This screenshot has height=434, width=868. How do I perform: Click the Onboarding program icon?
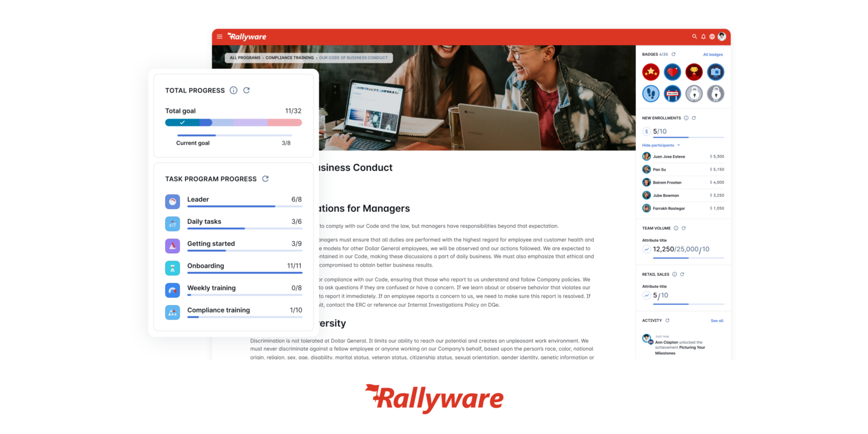172,268
